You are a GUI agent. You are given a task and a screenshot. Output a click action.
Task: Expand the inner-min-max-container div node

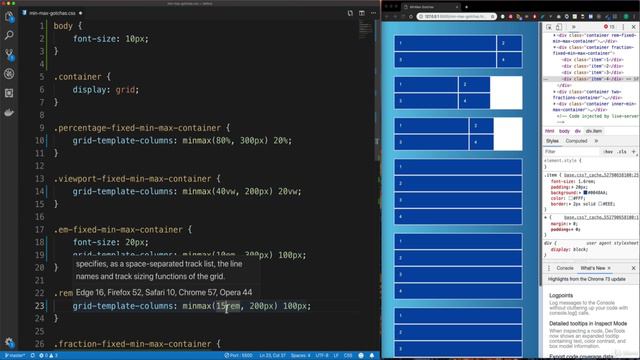coord(554,104)
